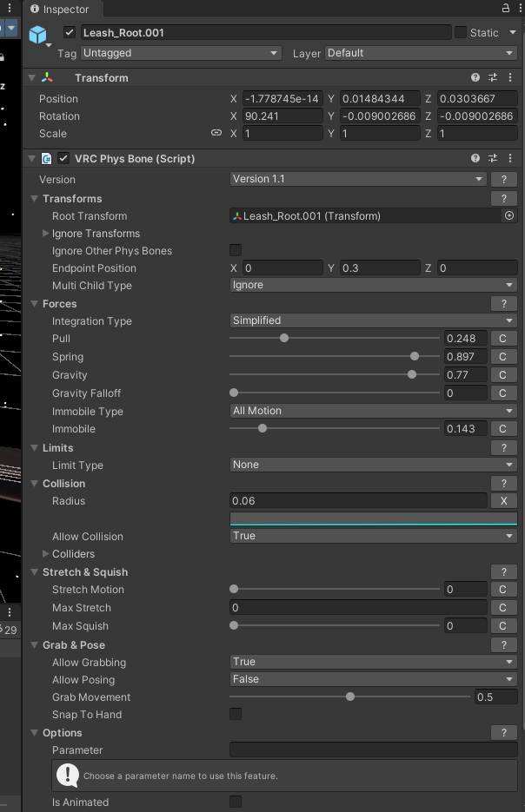The image size is (525, 812).
Task: Click the Limits section help question button
Action: click(504, 447)
